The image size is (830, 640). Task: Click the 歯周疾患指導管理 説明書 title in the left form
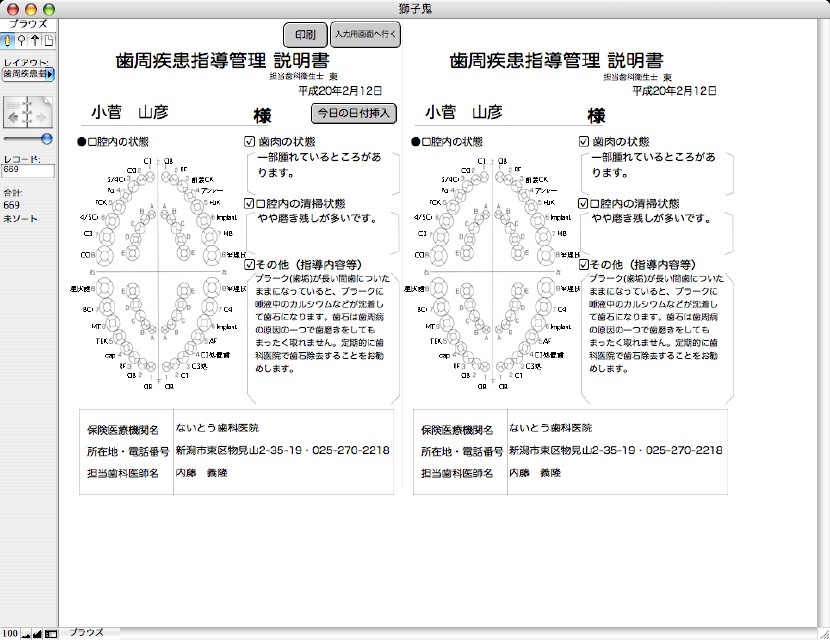[x=222, y=60]
